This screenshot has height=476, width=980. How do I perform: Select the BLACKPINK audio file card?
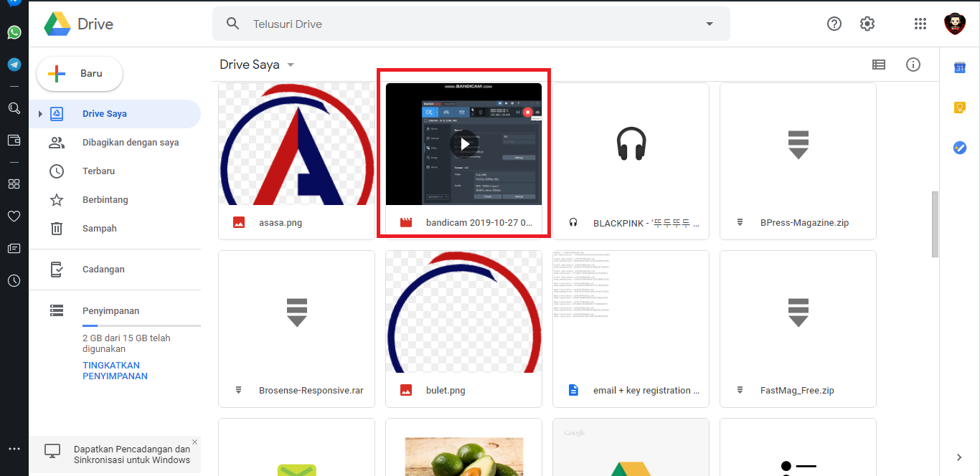coord(631,161)
